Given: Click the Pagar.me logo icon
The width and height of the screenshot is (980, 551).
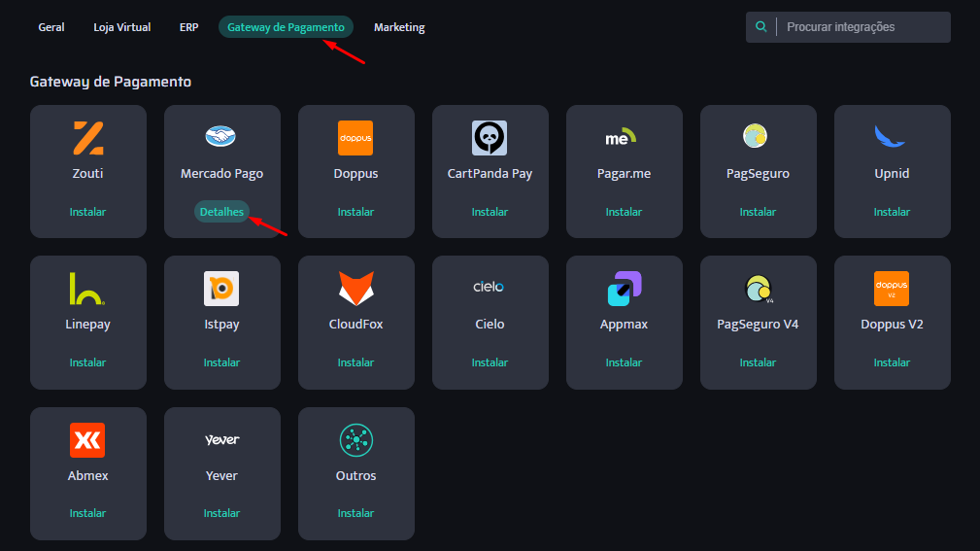Looking at the screenshot, I should pyautogui.click(x=621, y=137).
